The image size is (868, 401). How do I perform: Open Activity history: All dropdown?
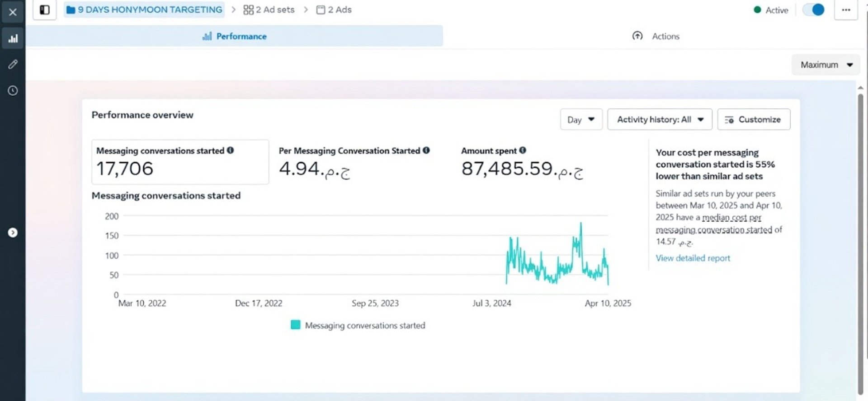point(660,120)
